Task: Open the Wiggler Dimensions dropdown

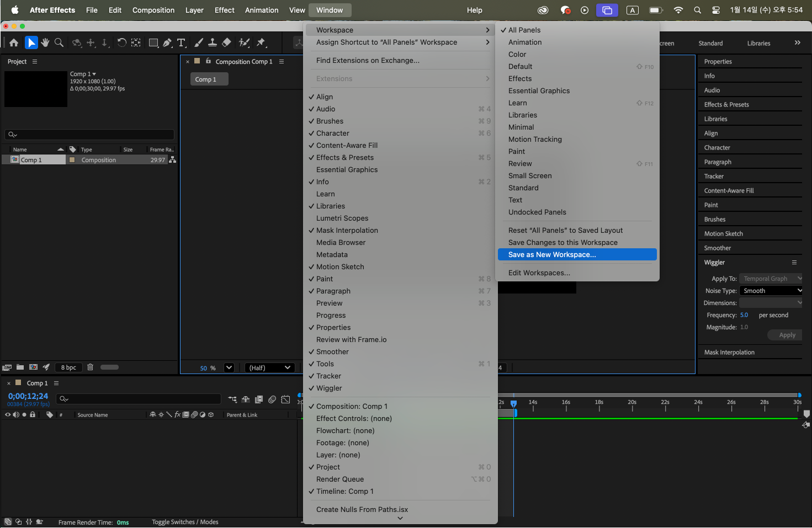Action: [771, 303]
